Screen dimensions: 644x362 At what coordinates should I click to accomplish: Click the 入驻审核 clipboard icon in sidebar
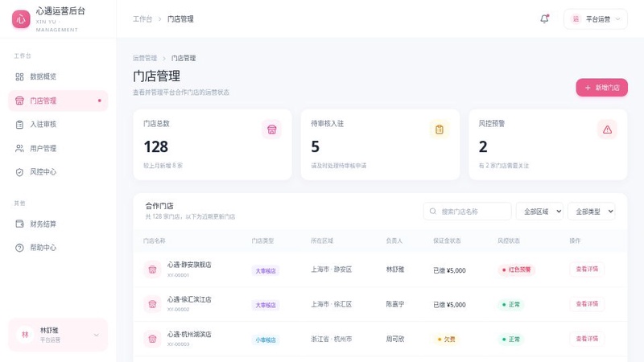tap(19, 125)
